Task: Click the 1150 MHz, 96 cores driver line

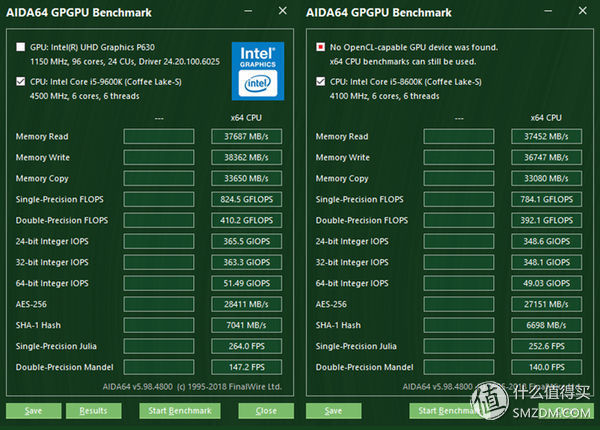Action: pyautogui.click(x=125, y=62)
